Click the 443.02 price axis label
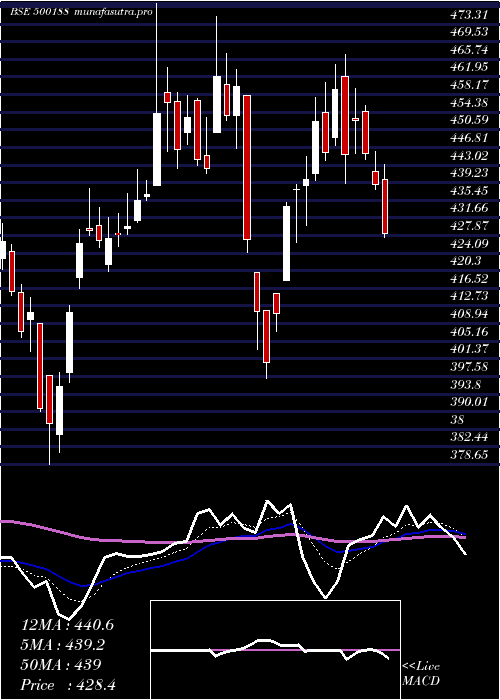This screenshot has width=500, height=700. pos(467,156)
